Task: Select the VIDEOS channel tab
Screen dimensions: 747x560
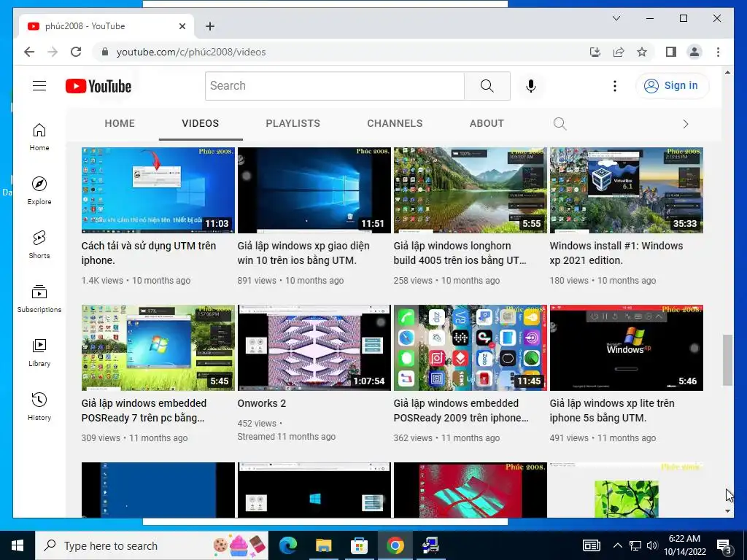Action: (x=201, y=123)
